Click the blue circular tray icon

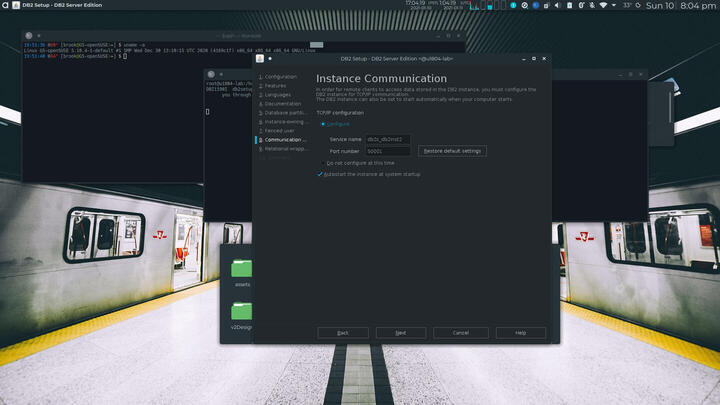(x=535, y=6)
